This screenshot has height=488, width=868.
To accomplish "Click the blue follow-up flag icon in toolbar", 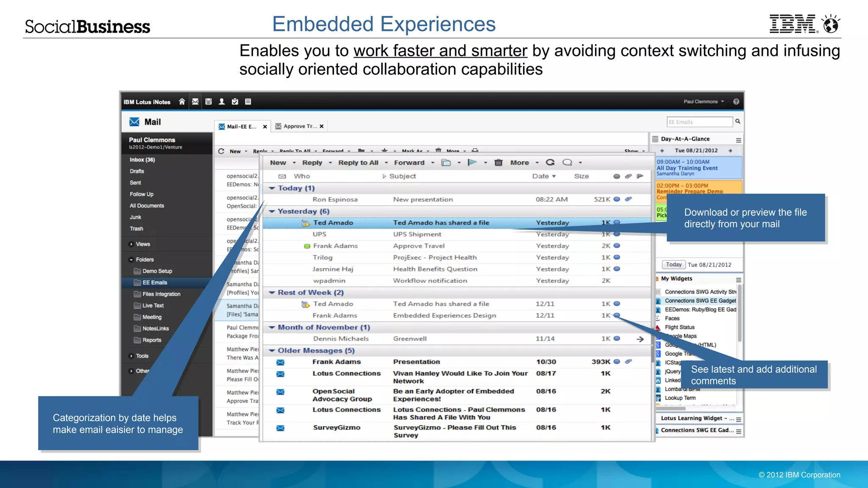I will (472, 162).
